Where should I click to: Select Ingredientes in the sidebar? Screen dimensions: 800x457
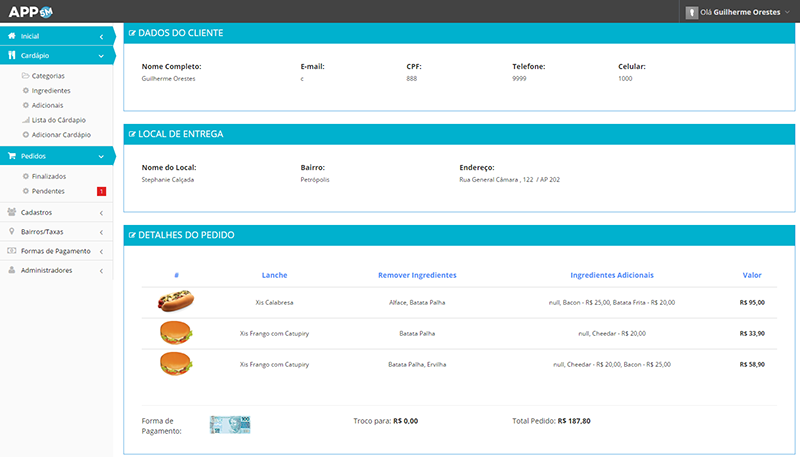click(51, 90)
